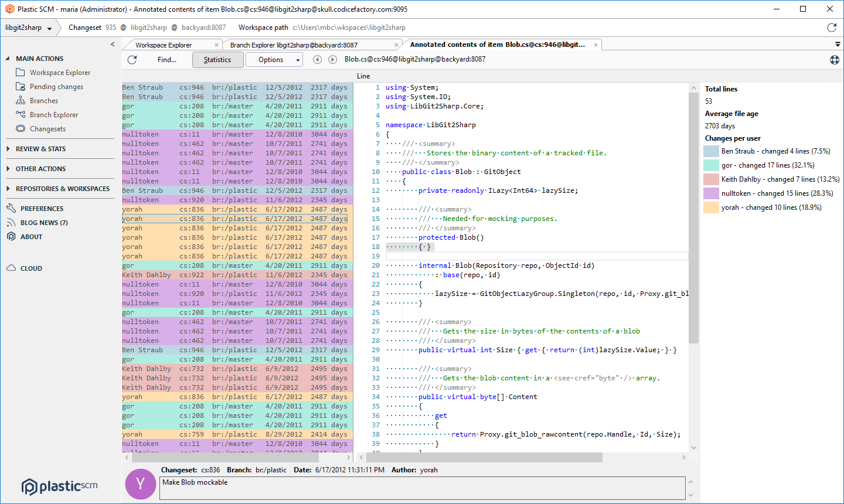Click line 29 public virtual int Size
This screenshot has height=504, width=844.
tap(547, 350)
